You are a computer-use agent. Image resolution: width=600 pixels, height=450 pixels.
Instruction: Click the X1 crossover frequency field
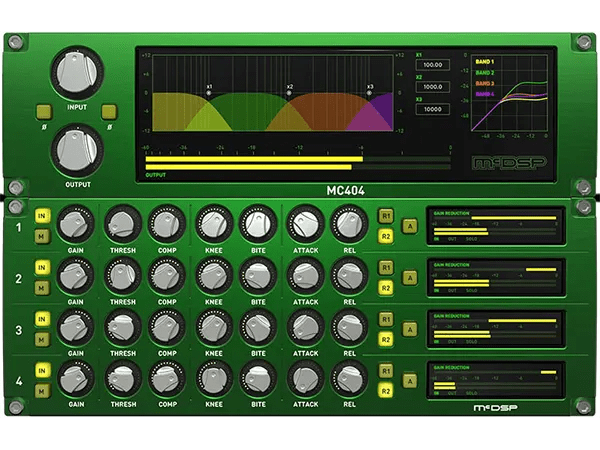point(432,65)
